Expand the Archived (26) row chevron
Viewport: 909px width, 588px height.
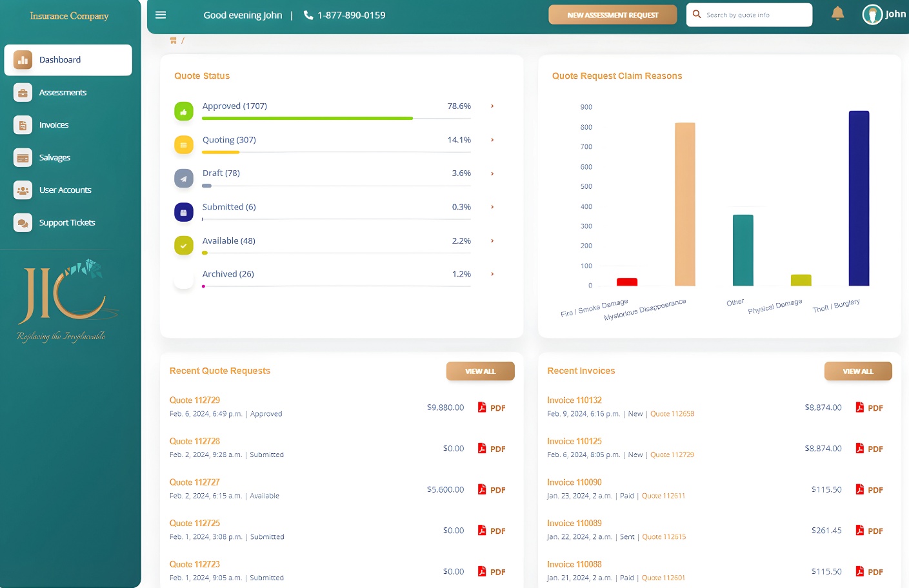coord(492,274)
